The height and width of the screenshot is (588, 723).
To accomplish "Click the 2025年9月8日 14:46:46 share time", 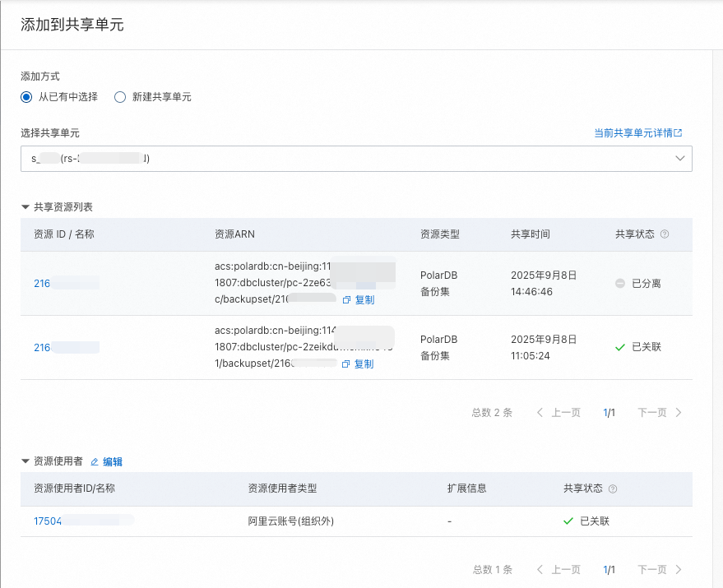I will coord(544,283).
